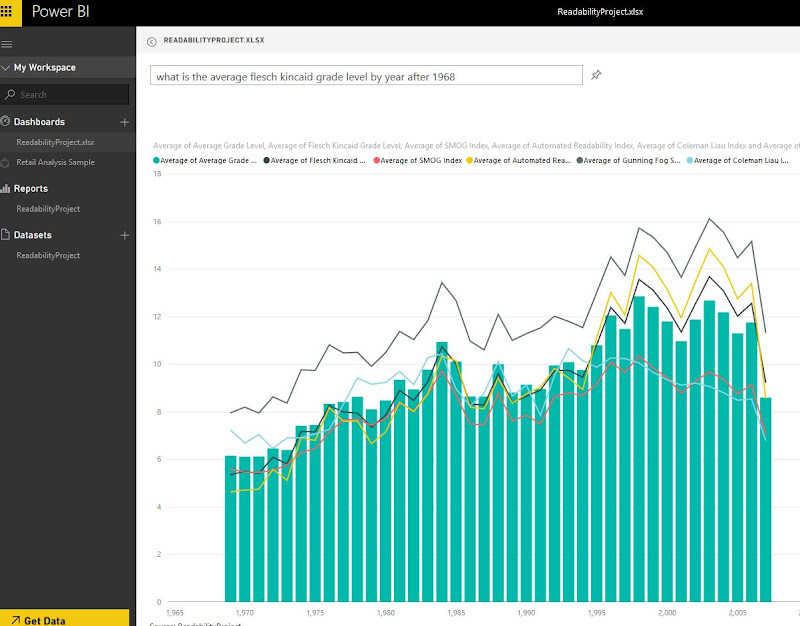800x626 pixels.
Task: Click the Retail Analysis Sample item icon
Action: click(x=5, y=163)
